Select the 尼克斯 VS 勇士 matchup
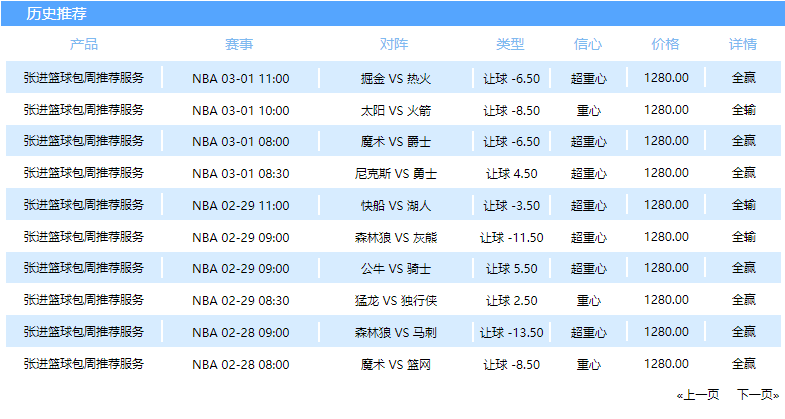 [396, 174]
